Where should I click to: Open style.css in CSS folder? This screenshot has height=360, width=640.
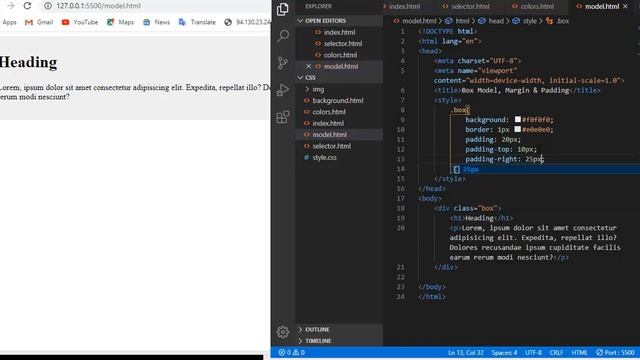coord(339,158)
